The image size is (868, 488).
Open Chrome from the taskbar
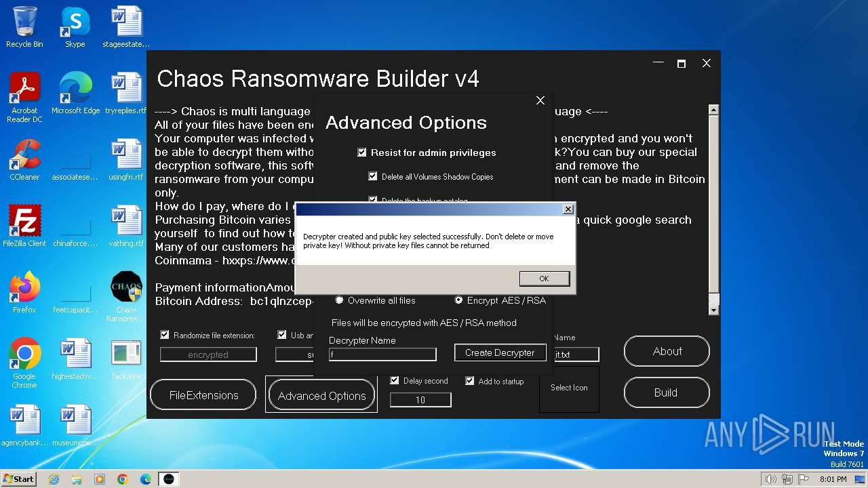(123, 479)
